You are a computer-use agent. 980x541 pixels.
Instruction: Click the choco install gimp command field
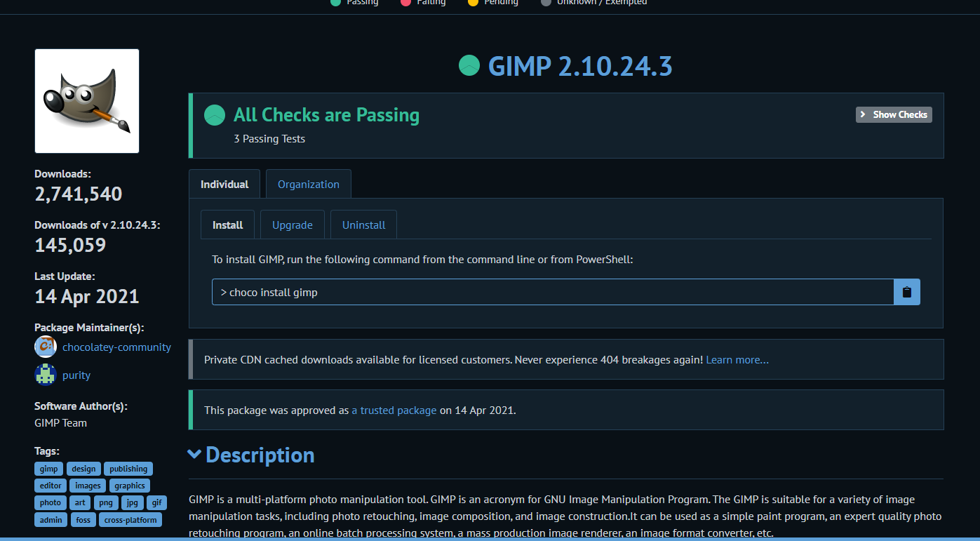(x=553, y=292)
